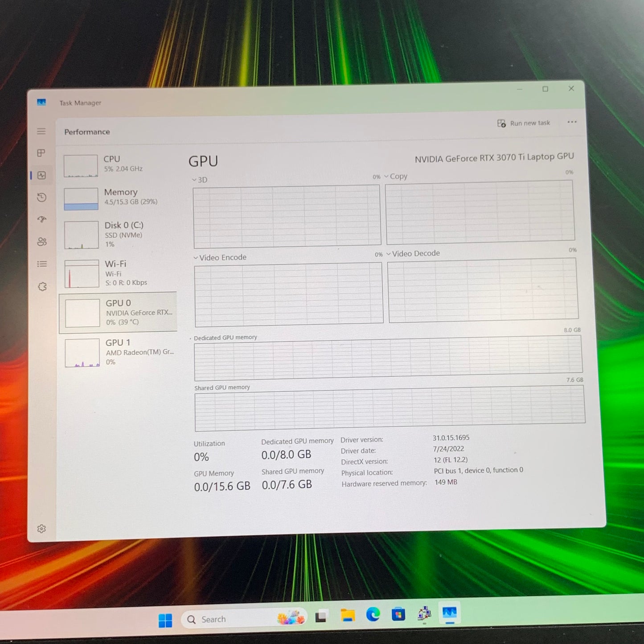Open File Explorer from the taskbar

(348, 615)
